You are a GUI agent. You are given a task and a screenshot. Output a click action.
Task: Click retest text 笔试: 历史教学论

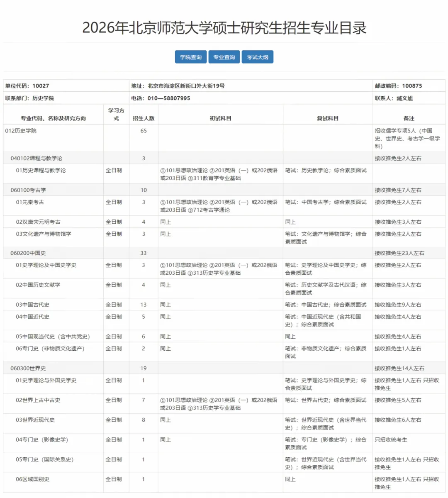[326, 170]
